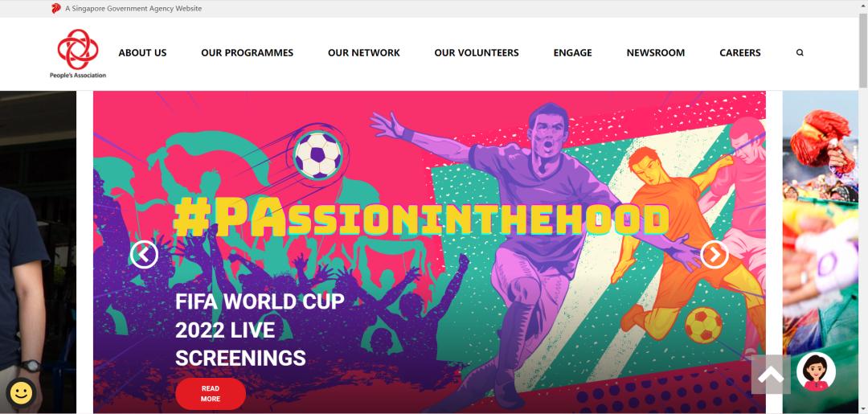Image resolution: width=868 pixels, height=414 pixels.
Task: Click the Singapore Government lion icon
Action: 56,8
